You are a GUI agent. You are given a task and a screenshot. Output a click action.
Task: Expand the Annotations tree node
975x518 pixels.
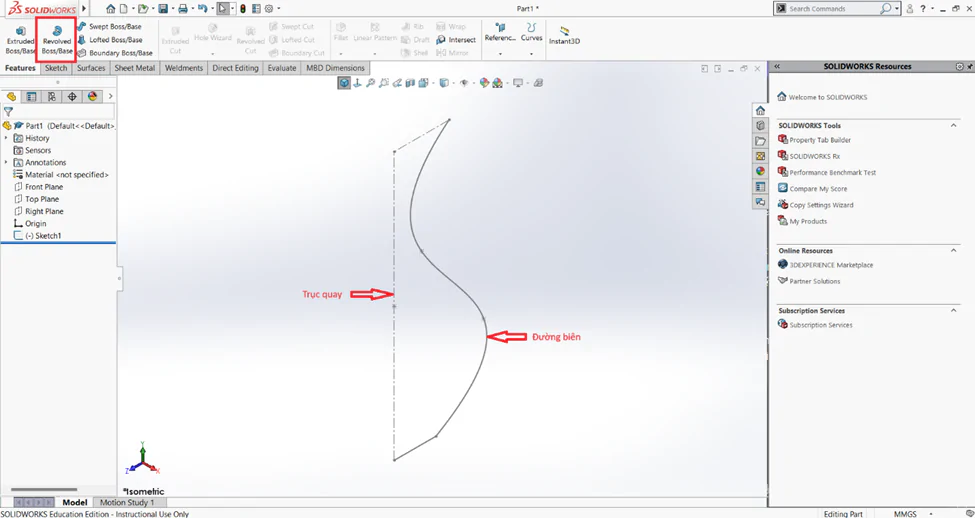(x=6, y=162)
